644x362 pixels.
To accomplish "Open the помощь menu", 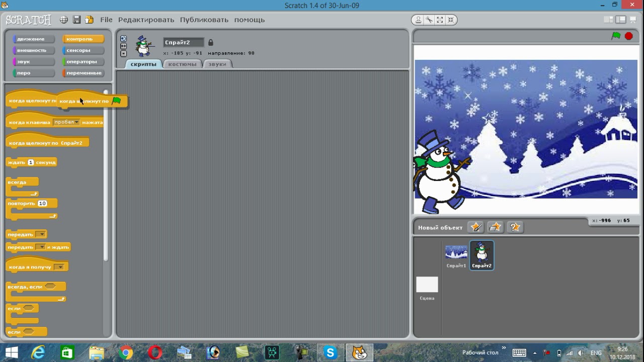I will click(x=249, y=20).
